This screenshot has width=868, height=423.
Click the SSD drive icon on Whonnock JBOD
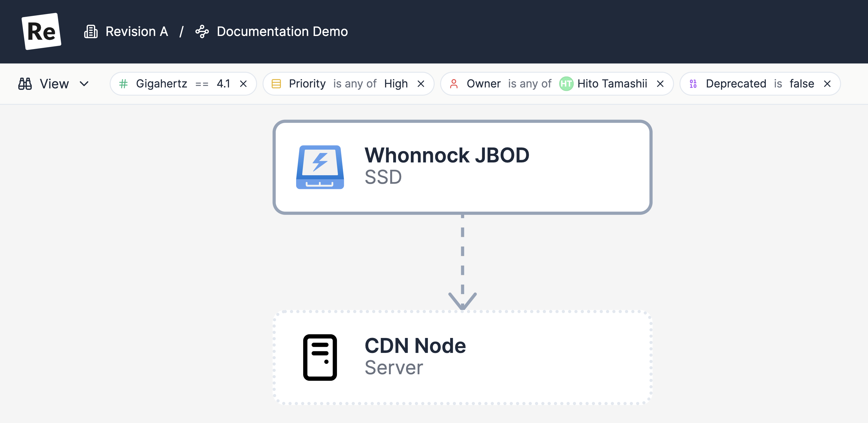pos(320,167)
